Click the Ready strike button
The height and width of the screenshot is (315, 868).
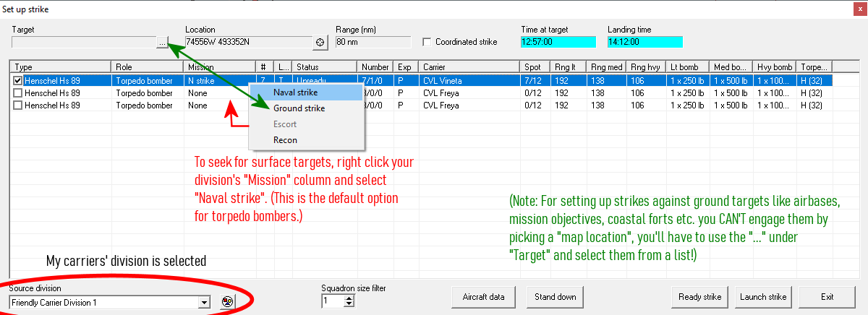(699, 297)
